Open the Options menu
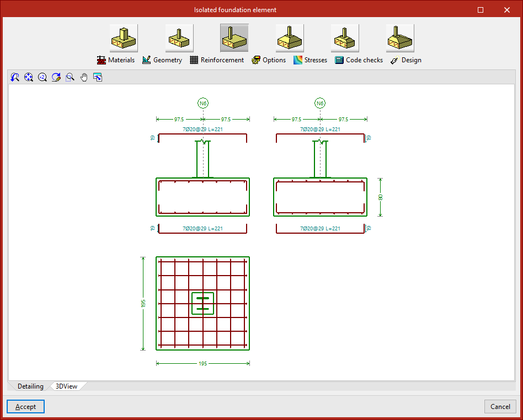The image size is (523, 420). pos(269,60)
